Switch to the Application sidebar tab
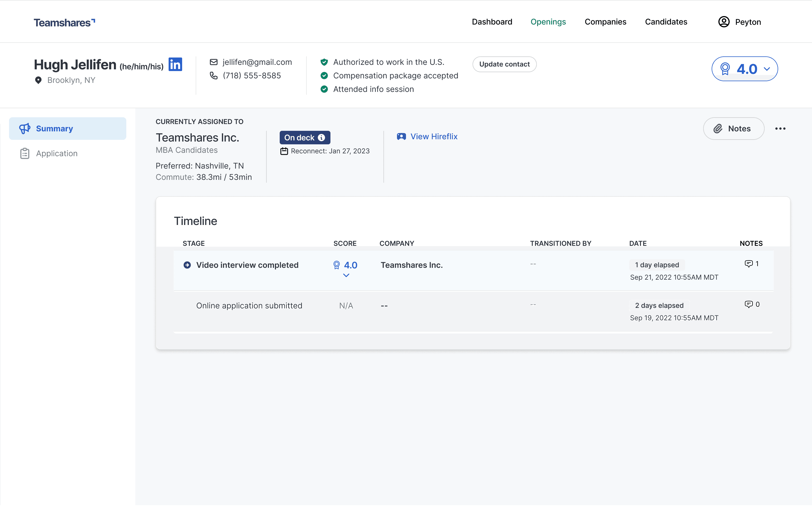This screenshot has width=812, height=508. point(56,154)
